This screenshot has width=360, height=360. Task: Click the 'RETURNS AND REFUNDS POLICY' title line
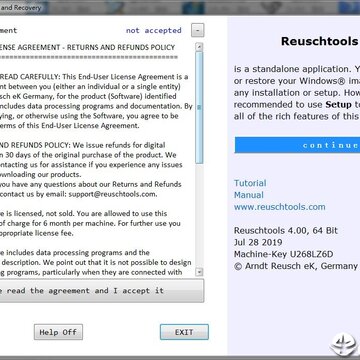point(121,47)
